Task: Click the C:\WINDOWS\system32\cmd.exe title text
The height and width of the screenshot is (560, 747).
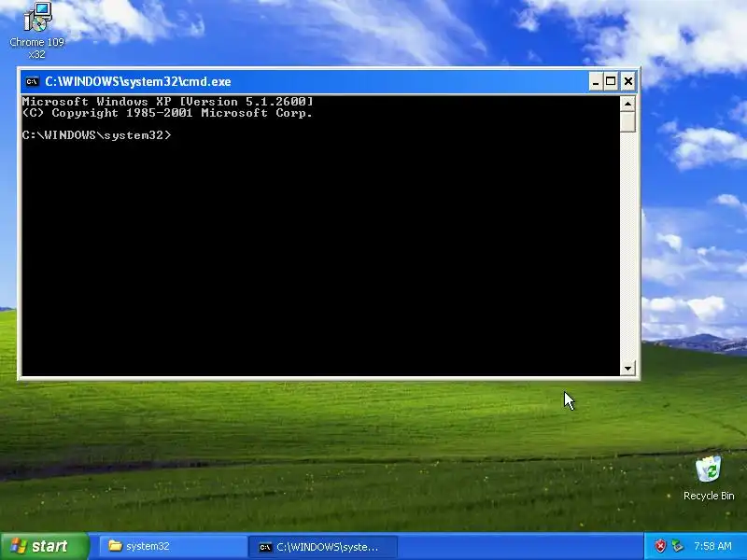Action: click(x=138, y=81)
